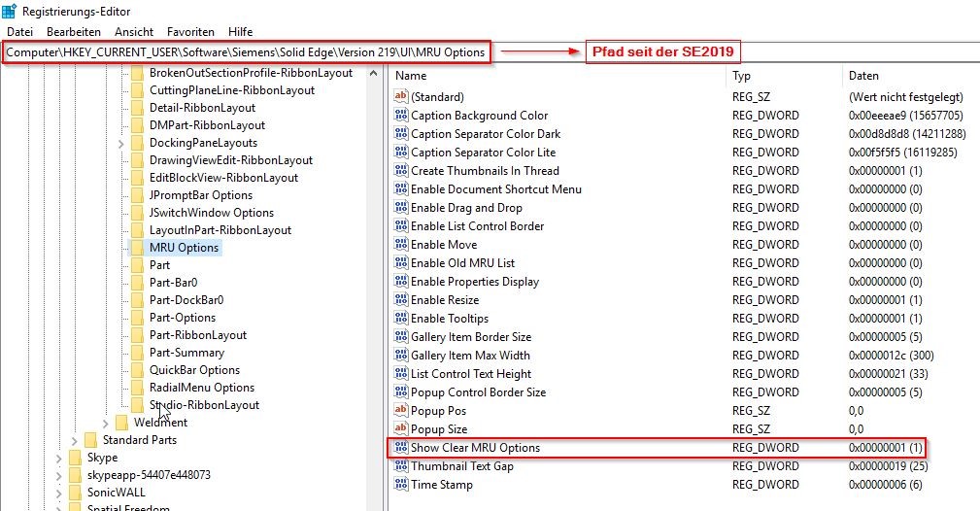This screenshot has width=980, height=511.
Task: Expand the Weldment key
Action: point(105,424)
